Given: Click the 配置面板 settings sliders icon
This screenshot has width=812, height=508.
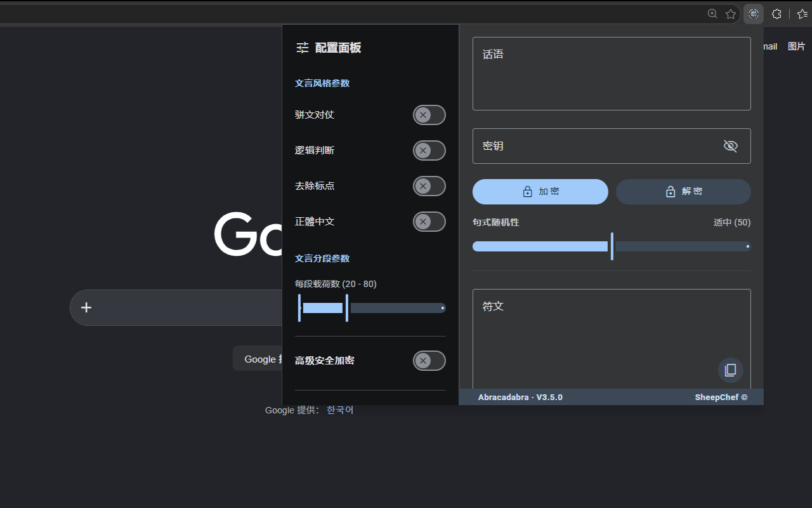Looking at the screenshot, I should pos(303,48).
